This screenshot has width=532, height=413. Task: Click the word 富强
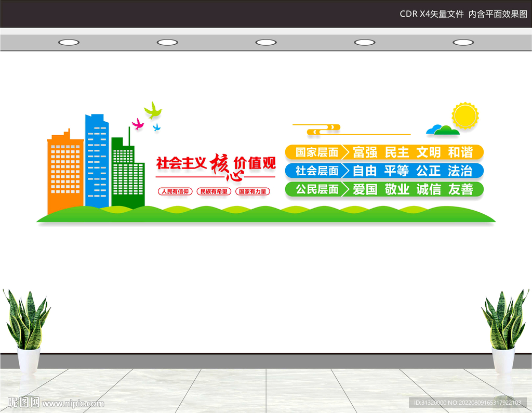click(x=365, y=152)
